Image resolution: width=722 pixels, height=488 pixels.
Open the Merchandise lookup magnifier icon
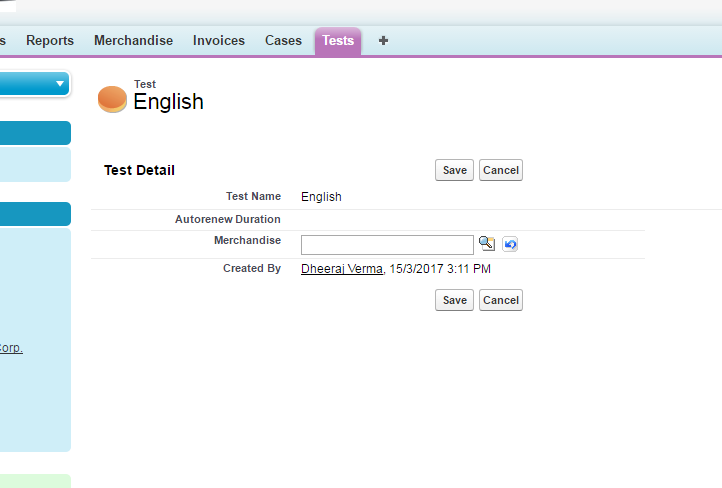coord(487,244)
